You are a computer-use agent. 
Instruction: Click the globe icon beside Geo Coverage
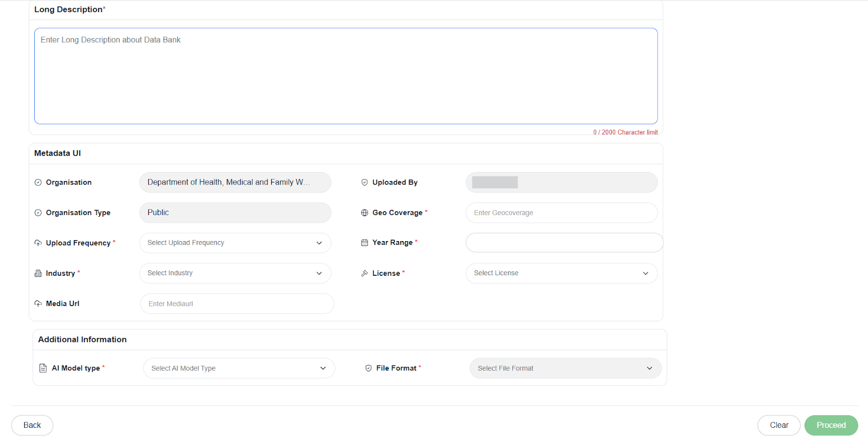click(x=365, y=213)
